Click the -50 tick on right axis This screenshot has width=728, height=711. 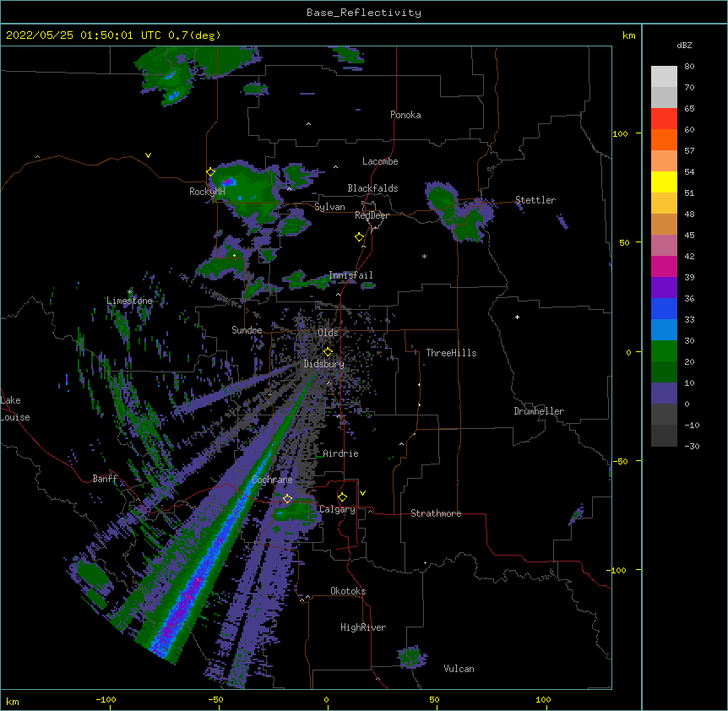620,461
